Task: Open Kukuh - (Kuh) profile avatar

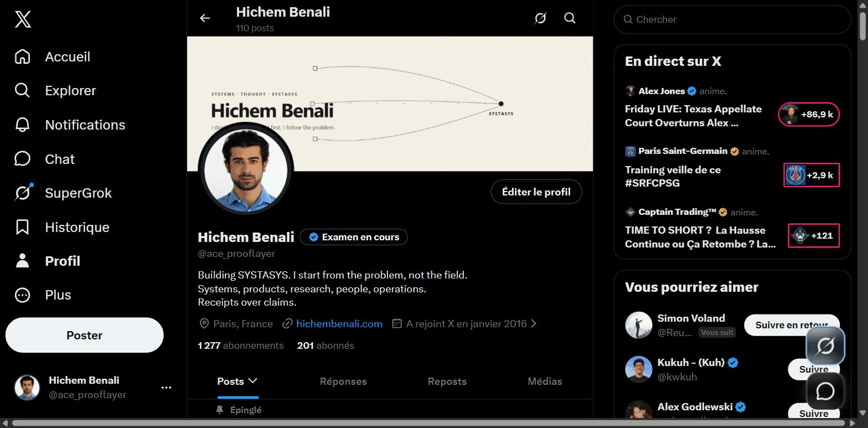Action: pos(638,369)
